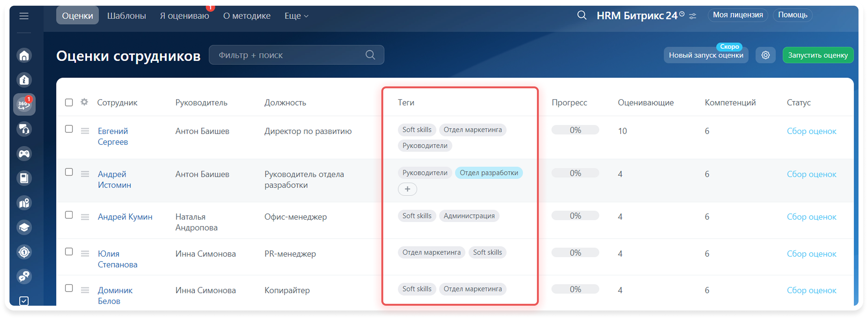Click the sliders icon after HRM Битрикс24
The image size is (868, 319).
click(693, 16)
